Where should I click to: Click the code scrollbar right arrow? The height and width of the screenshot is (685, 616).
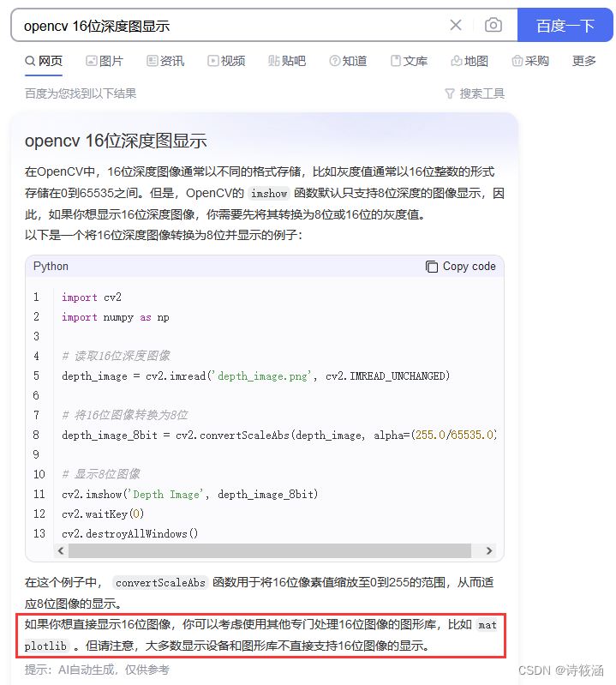pyautogui.click(x=489, y=551)
